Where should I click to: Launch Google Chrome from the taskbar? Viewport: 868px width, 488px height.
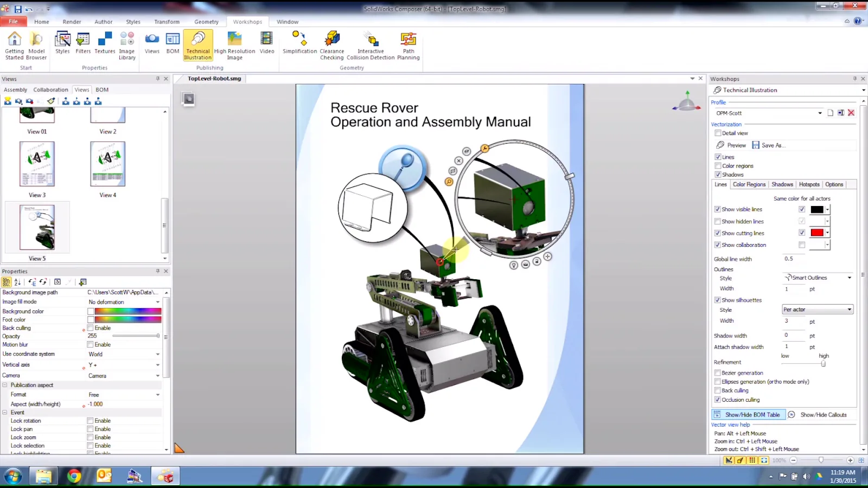74,476
